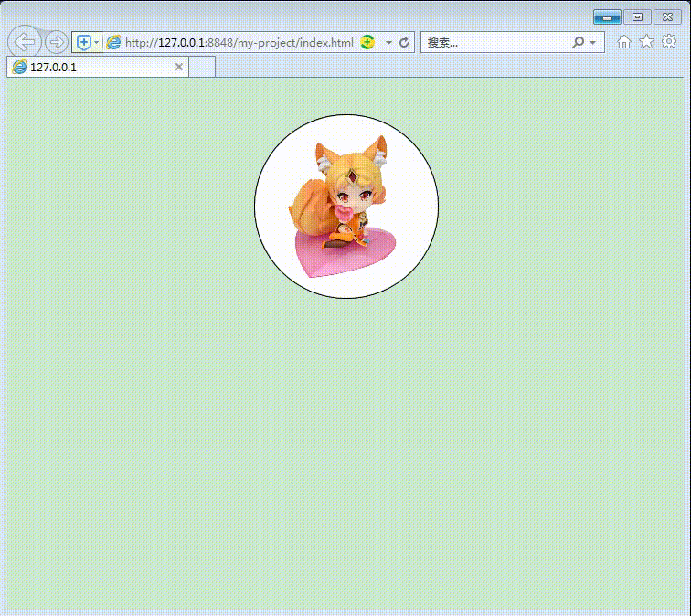Click the green compatibility icon in address bar

point(367,42)
